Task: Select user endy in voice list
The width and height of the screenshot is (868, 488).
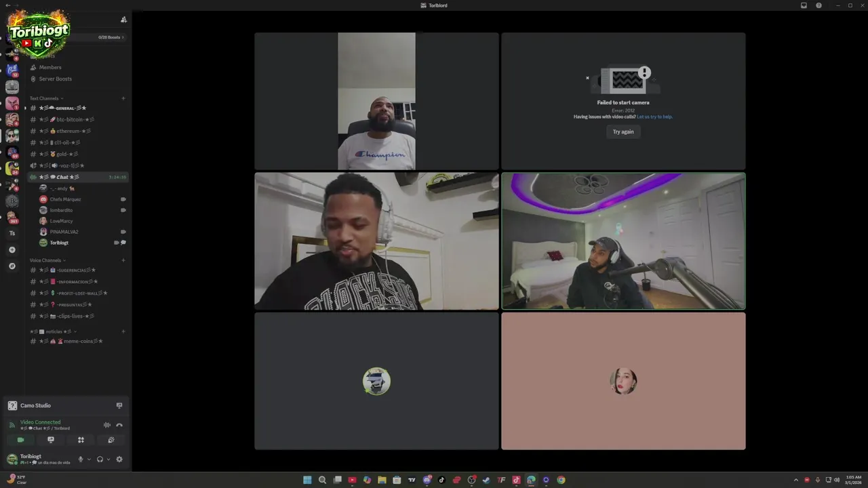Action: [82, 188]
